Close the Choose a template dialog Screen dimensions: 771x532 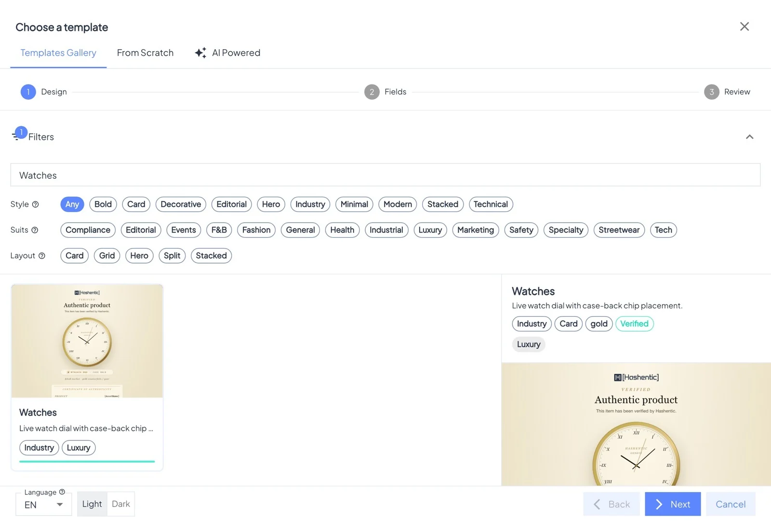tap(744, 27)
